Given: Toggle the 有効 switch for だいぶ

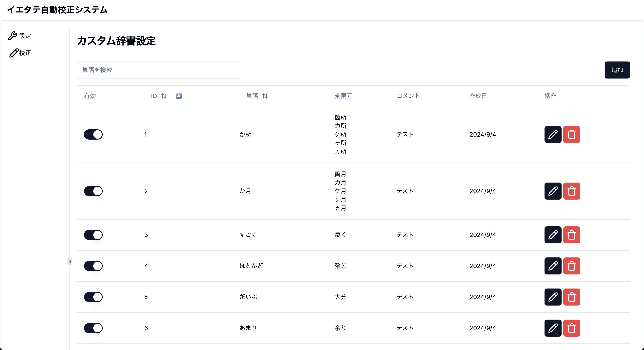Looking at the screenshot, I should [93, 297].
